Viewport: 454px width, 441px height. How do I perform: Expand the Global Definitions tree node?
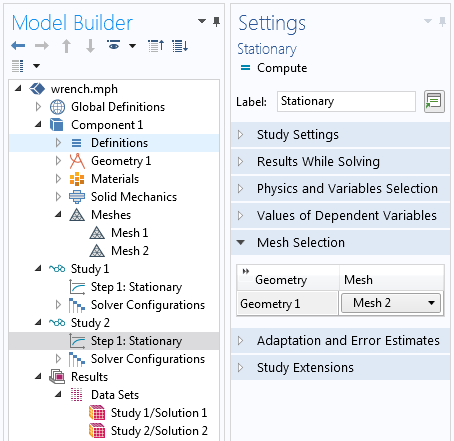point(38,107)
